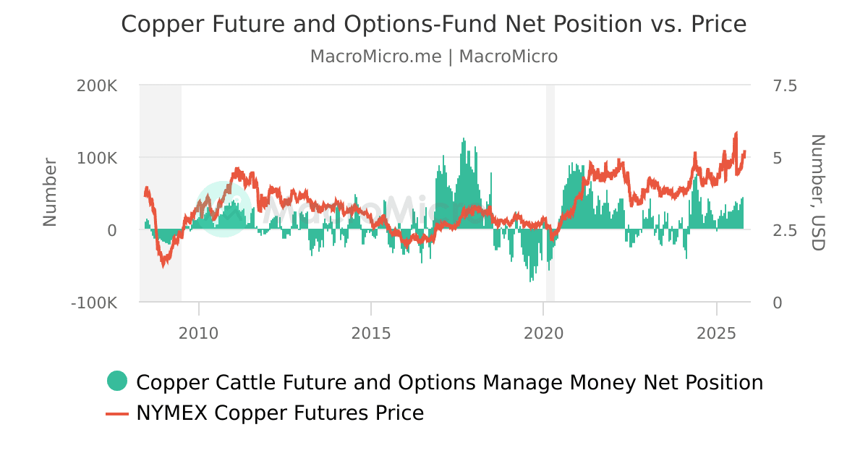Click the 200K left axis label

[97, 85]
